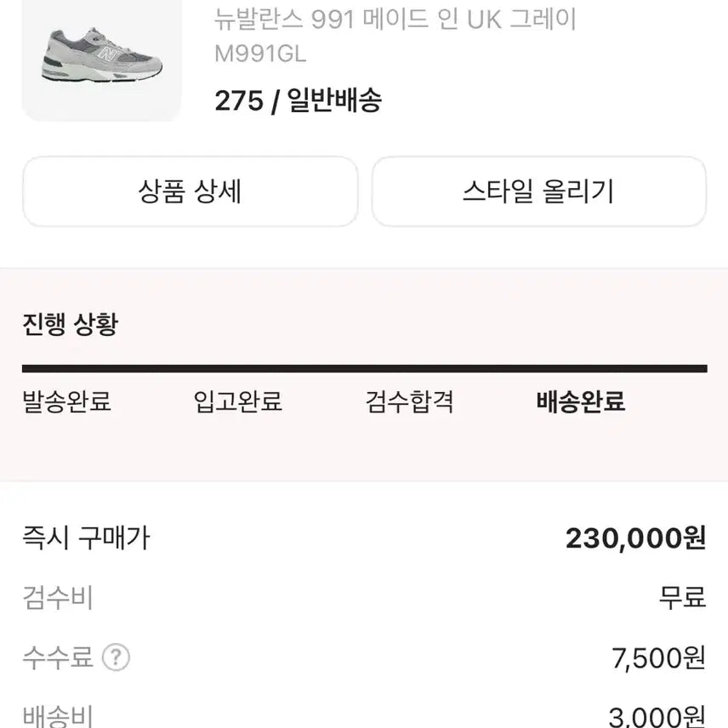Select the 230,000원 purchase price
The width and height of the screenshot is (728, 728).
pyautogui.click(x=637, y=537)
